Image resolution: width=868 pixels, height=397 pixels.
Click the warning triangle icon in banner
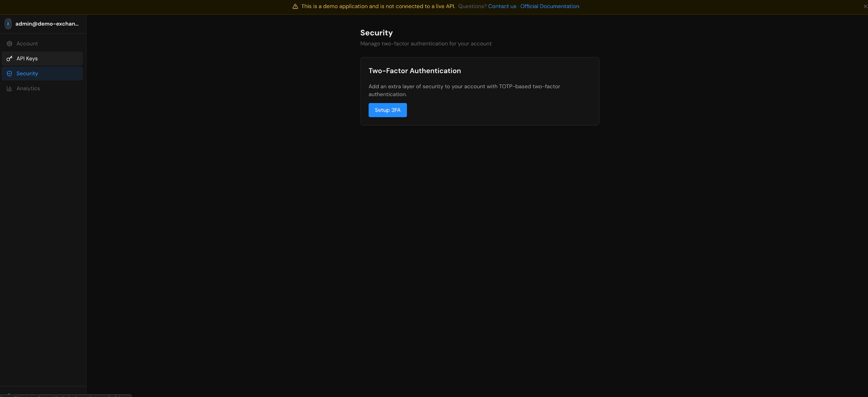click(x=295, y=6)
